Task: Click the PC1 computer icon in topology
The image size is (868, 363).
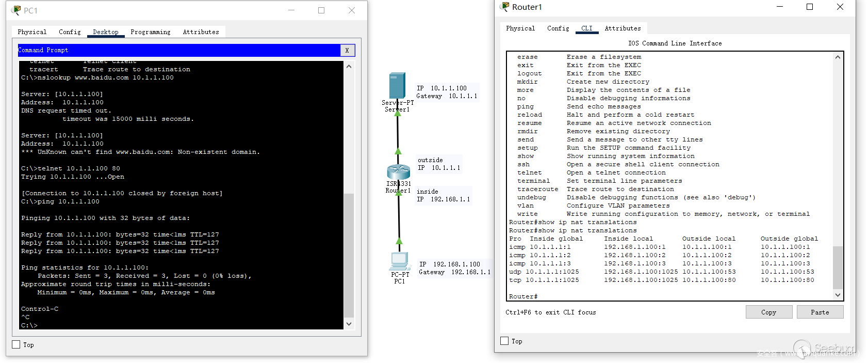Action: (x=399, y=261)
